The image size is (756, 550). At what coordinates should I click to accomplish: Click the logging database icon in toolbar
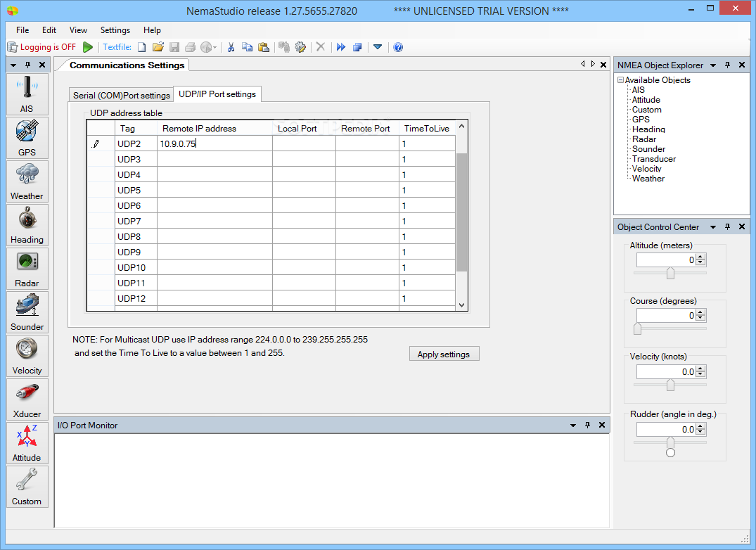click(x=13, y=47)
